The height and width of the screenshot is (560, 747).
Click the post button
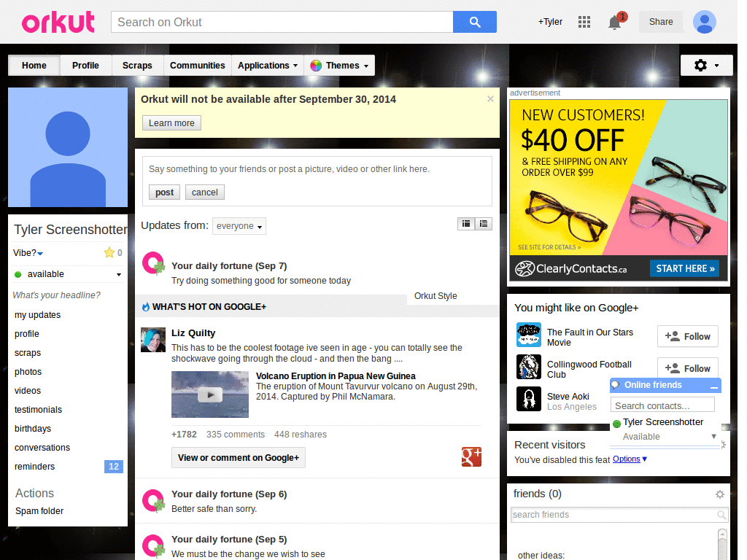click(x=164, y=192)
